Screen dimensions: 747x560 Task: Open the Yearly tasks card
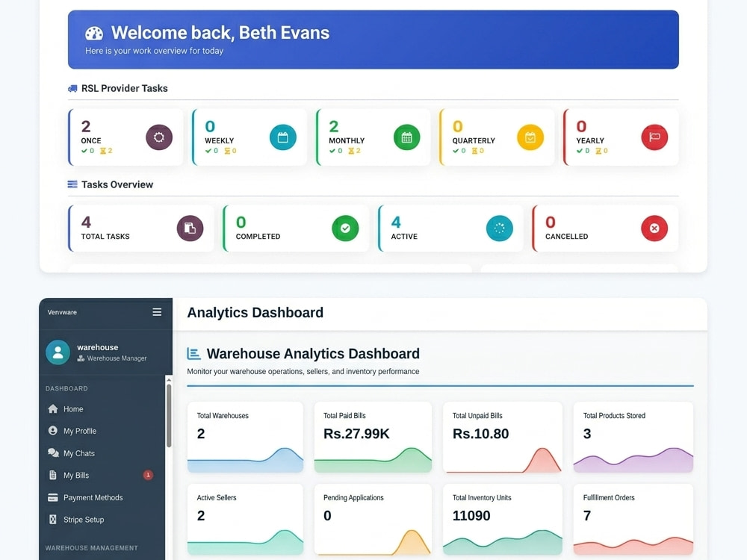(x=622, y=137)
